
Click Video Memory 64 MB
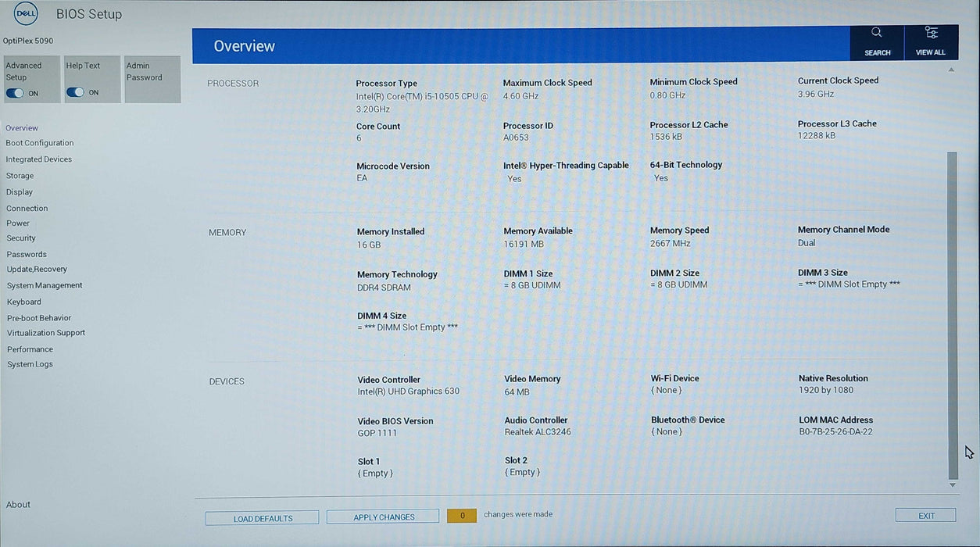(517, 392)
